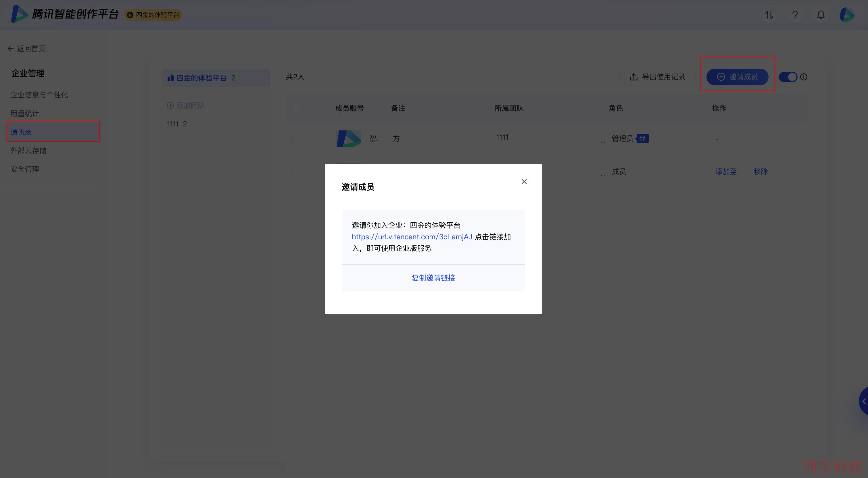Click the info icon beside the toggle
Screen dimensions: 868x478
tap(804, 77)
